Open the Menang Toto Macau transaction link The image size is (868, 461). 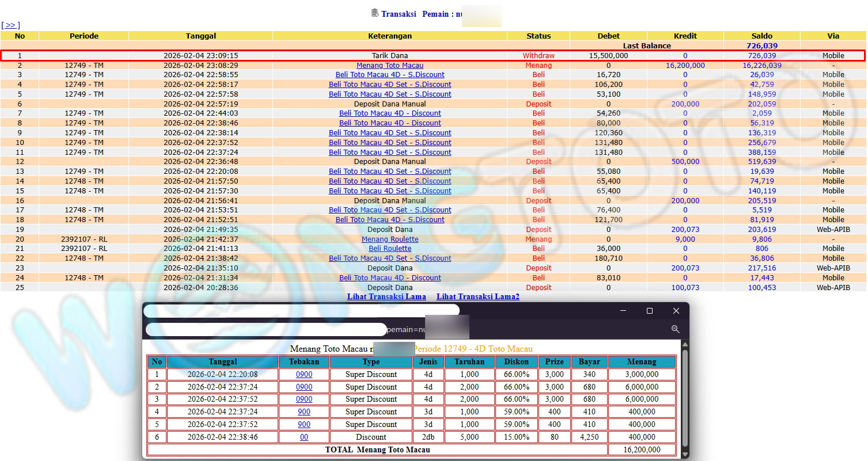pos(389,65)
